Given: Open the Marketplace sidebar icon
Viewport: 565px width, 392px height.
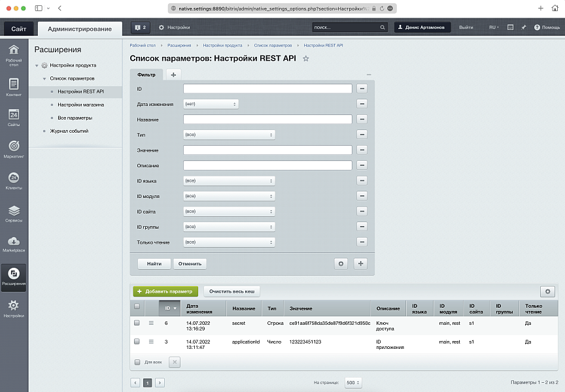Looking at the screenshot, I should (14, 244).
